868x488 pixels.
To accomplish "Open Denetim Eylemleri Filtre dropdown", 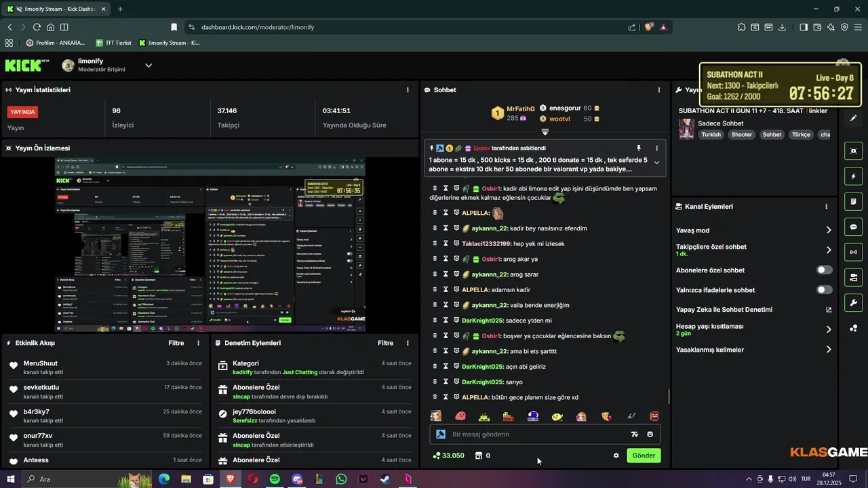I will tap(385, 343).
